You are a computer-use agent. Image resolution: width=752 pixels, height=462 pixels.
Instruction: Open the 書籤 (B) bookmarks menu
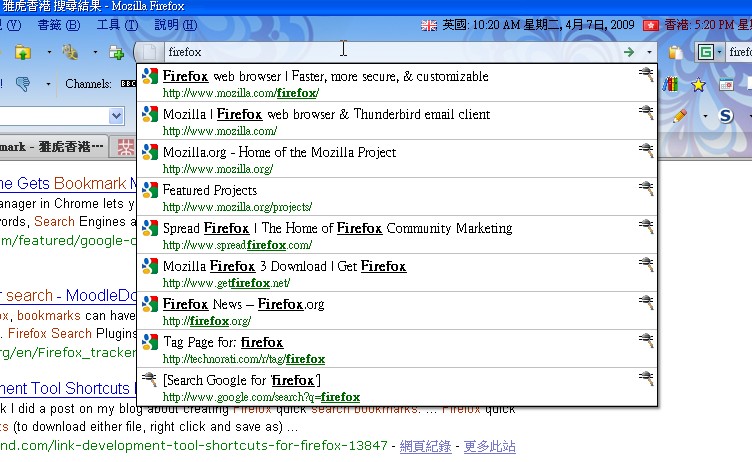(x=59, y=25)
